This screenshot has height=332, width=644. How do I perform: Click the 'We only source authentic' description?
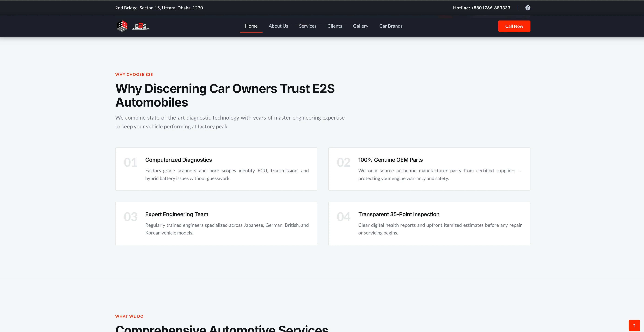pyautogui.click(x=440, y=175)
